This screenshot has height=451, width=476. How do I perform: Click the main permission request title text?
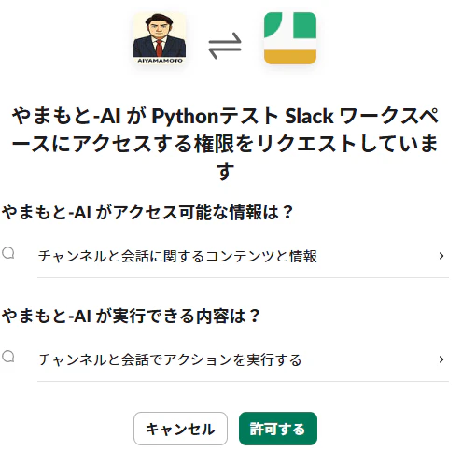[225, 143]
